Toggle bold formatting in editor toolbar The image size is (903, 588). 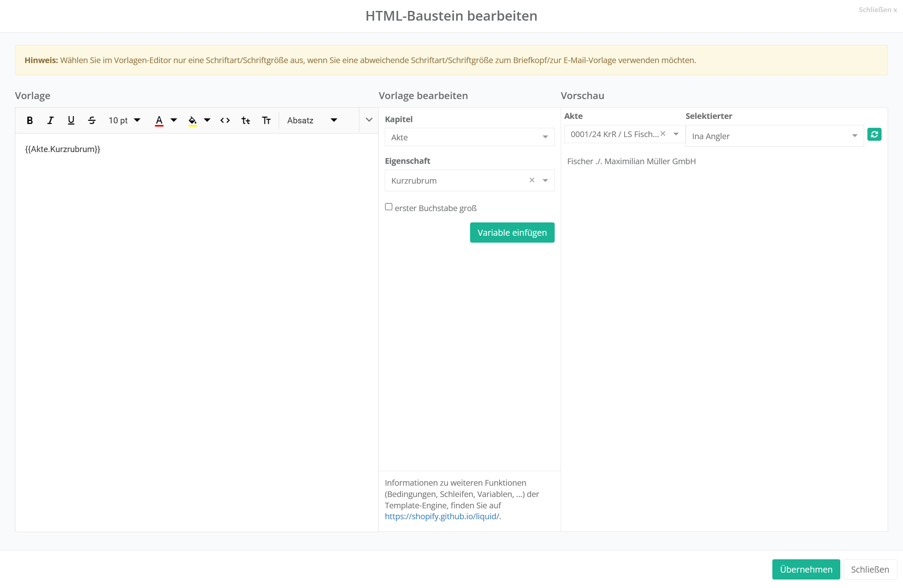pyautogui.click(x=30, y=120)
